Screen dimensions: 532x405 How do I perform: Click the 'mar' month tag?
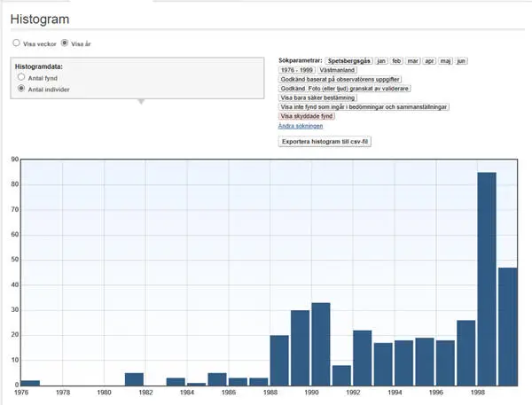pos(412,60)
